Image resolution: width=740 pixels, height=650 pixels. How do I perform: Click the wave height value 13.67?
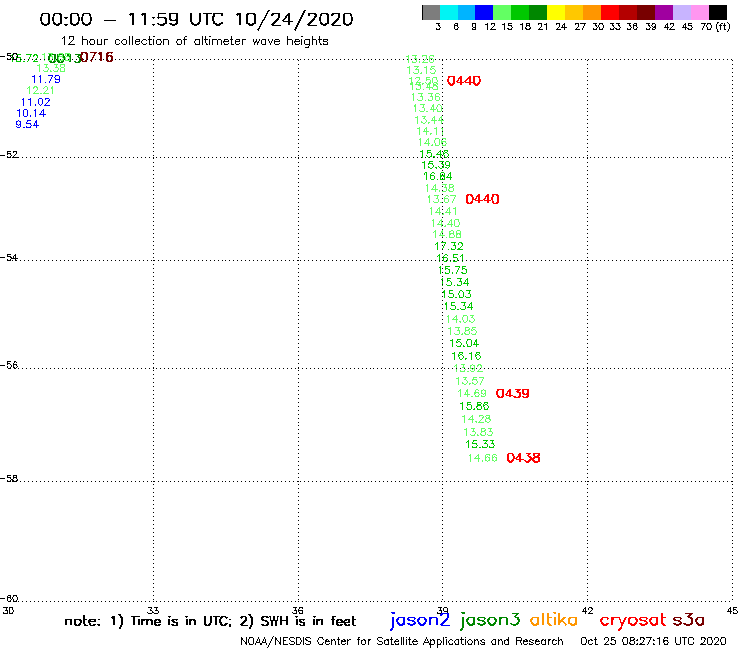tap(441, 199)
